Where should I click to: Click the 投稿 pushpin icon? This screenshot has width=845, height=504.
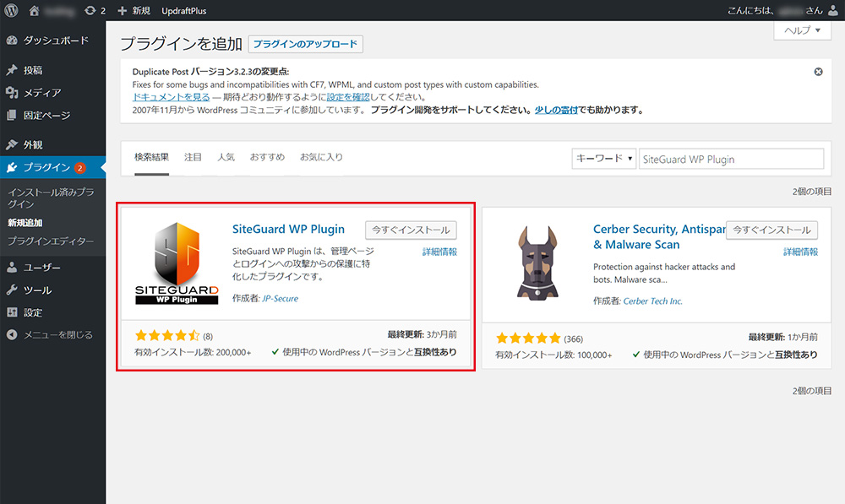(12, 70)
